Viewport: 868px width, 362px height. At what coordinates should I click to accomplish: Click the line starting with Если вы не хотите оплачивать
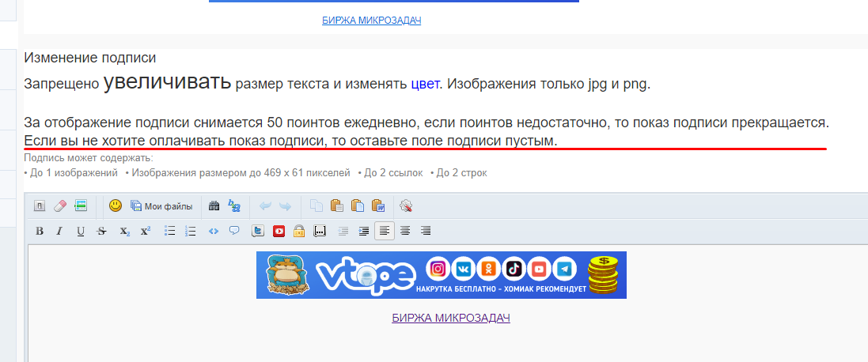tap(290, 141)
